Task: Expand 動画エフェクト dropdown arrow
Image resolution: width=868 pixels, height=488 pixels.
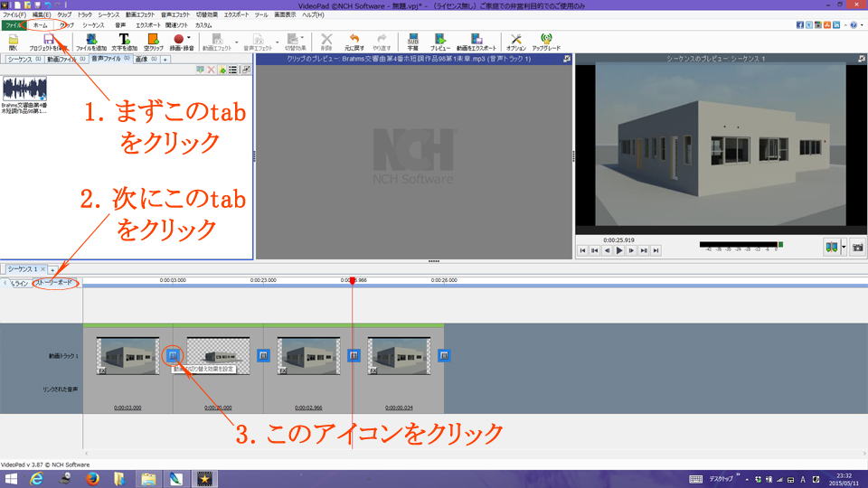Action: [237, 42]
